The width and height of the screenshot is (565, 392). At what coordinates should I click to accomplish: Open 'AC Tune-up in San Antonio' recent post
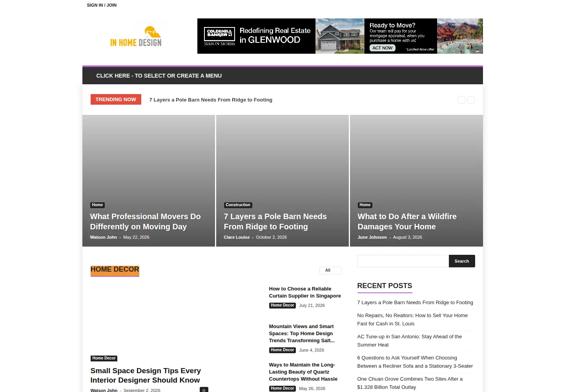pos(409,341)
